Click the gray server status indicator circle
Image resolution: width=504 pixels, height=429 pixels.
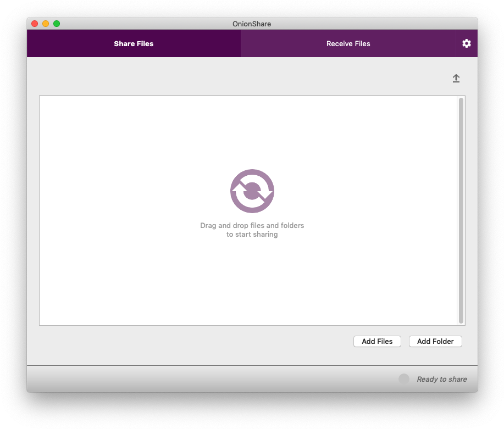(x=404, y=379)
